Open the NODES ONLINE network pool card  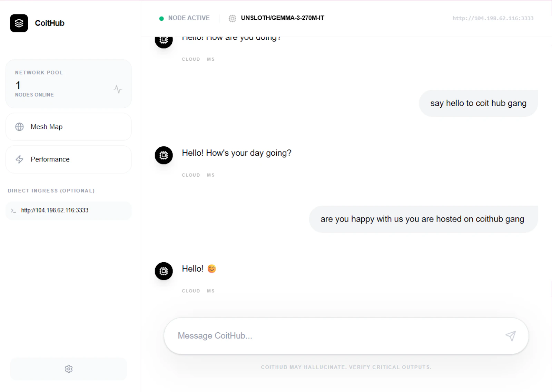[x=69, y=84]
